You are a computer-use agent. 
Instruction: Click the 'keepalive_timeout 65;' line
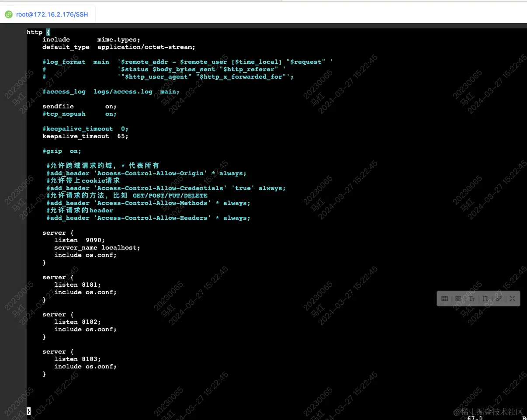(x=86, y=136)
